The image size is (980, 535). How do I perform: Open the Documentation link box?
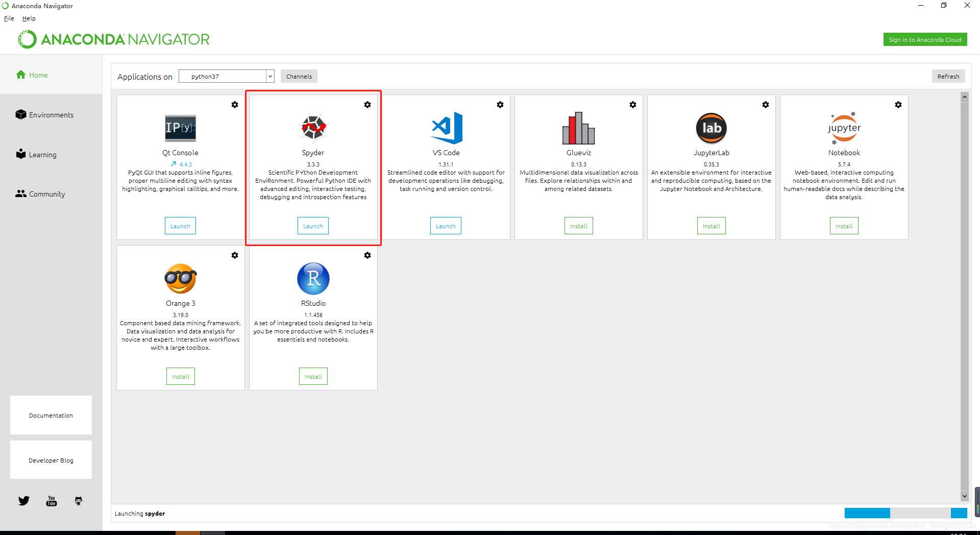coord(51,415)
